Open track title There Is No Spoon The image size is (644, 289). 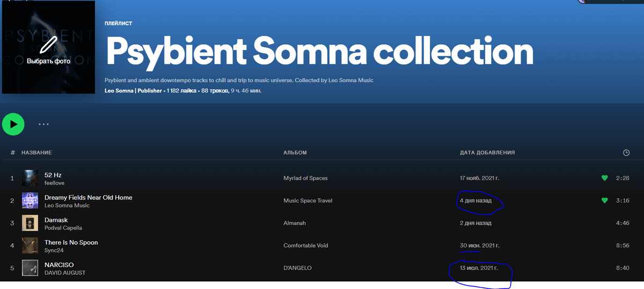point(71,242)
